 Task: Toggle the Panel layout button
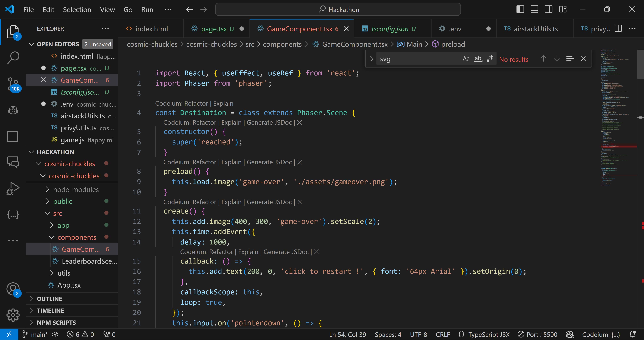pyautogui.click(x=535, y=9)
